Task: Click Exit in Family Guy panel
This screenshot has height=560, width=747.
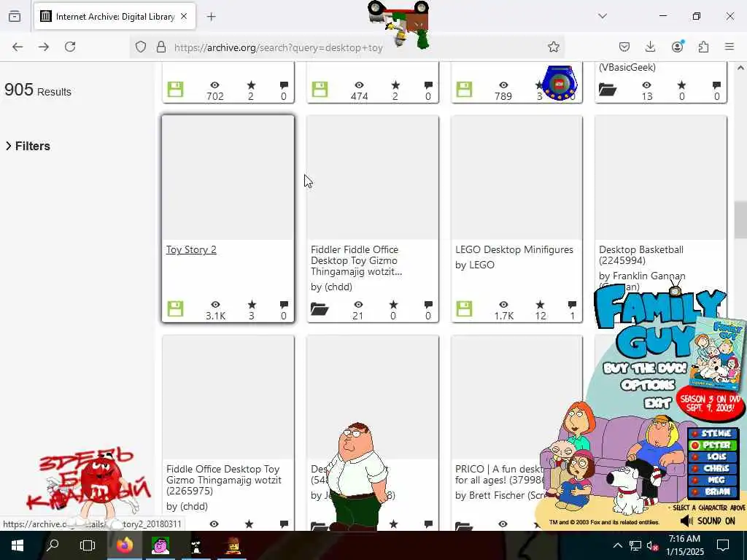Action: [x=657, y=403]
